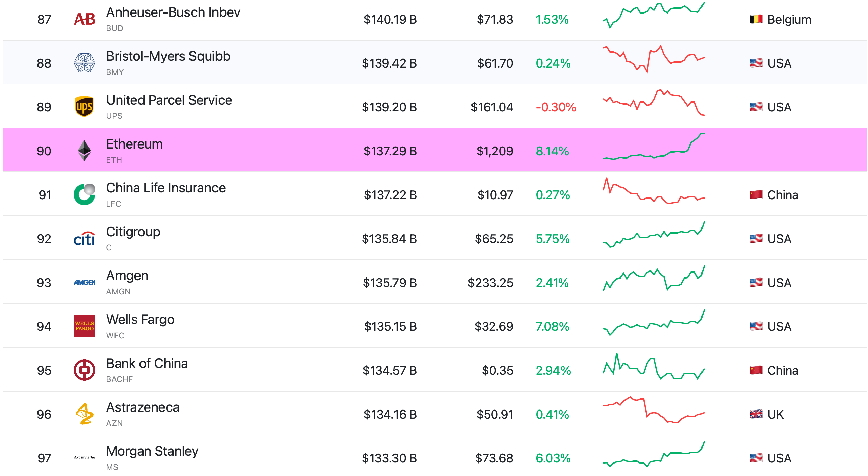
Task: Open the China Life Insurance link
Action: point(166,188)
